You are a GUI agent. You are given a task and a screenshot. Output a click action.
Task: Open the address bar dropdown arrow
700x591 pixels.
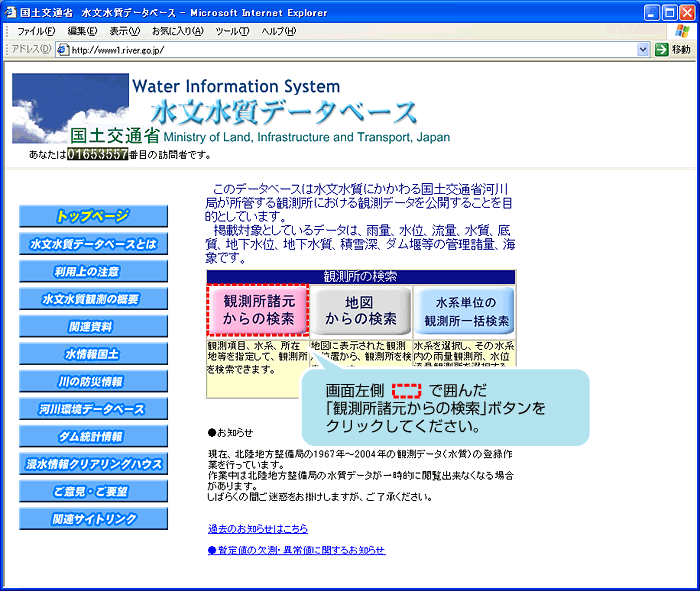click(x=643, y=49)
